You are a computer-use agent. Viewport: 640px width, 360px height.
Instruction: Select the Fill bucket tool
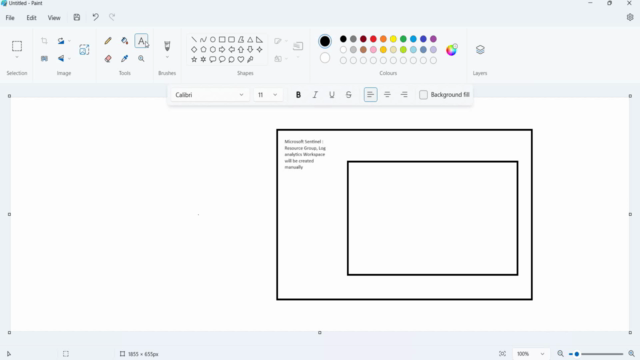click(124, 41)
